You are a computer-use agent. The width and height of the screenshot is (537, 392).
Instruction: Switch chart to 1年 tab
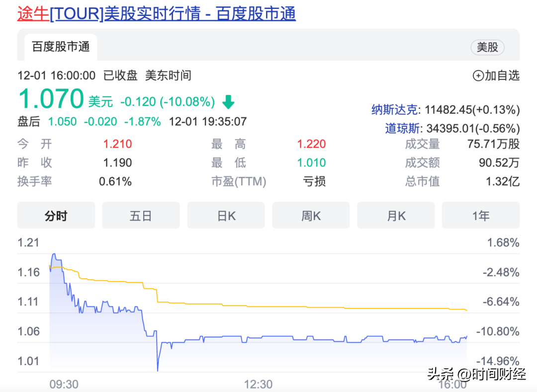(481, 216)
